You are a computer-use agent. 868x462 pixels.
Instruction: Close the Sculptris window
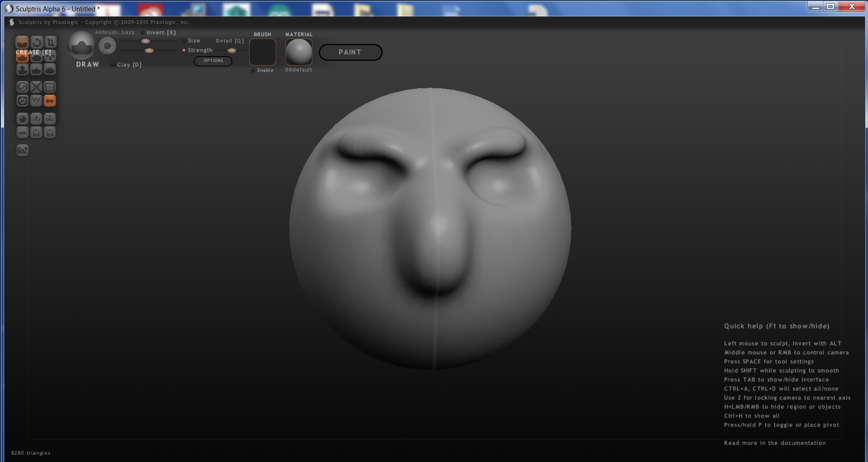[851, 6]
